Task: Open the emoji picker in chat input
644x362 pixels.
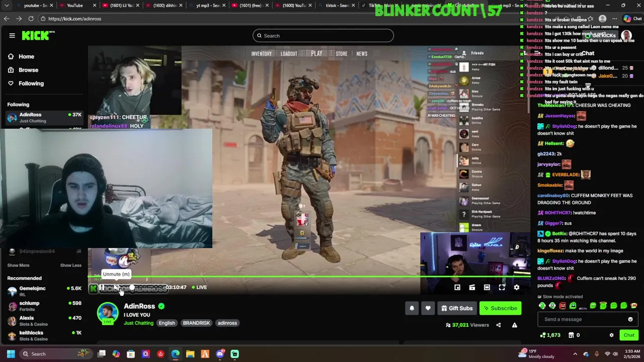Action: click(x=630, y=319)
